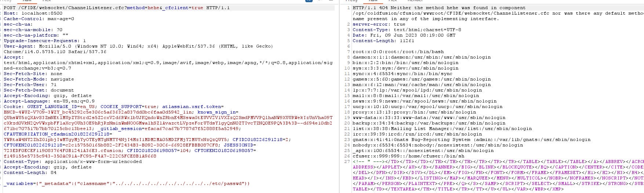The image size is (644, 193).
Task: Click the Content-Type: text/html;charset=UTF-8 response header
Action: 407,30
